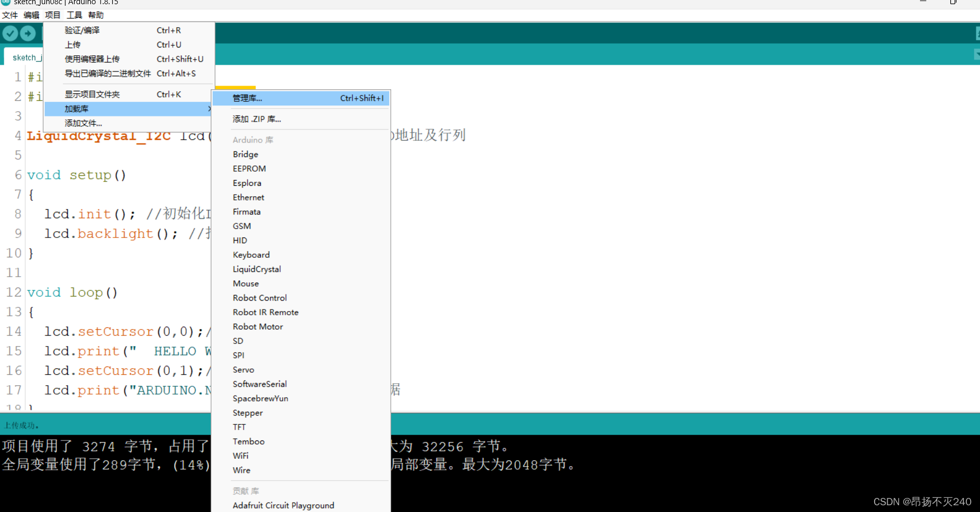
Task: Include the Bridge library
Action: coord(301,154)
